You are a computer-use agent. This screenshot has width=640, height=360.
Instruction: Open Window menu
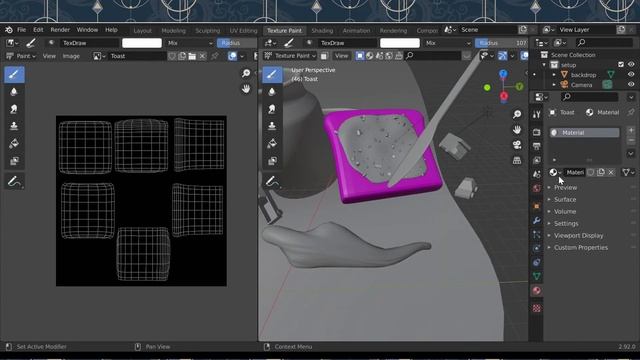click(x=87, y=30)
